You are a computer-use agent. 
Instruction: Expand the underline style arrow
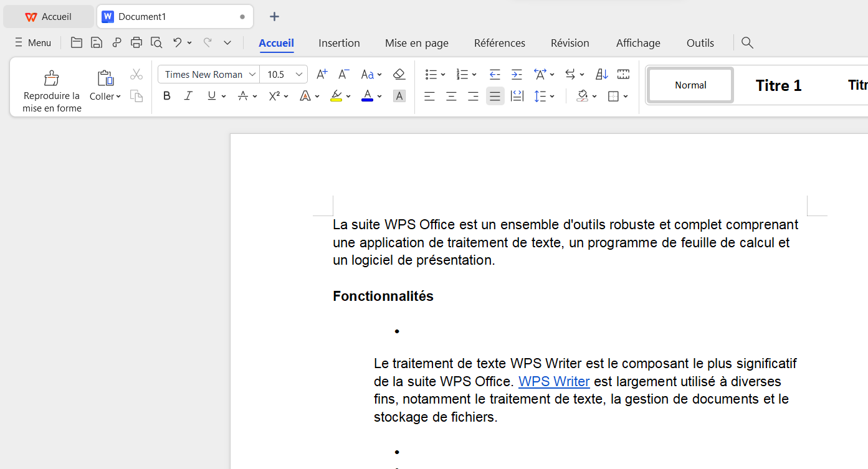223,96
